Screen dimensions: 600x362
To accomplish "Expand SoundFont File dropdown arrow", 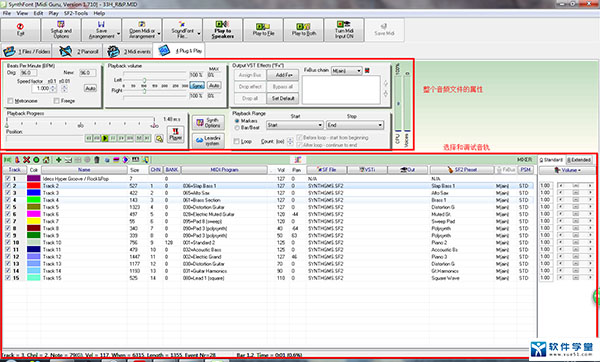I will click(x=199, y=34).
